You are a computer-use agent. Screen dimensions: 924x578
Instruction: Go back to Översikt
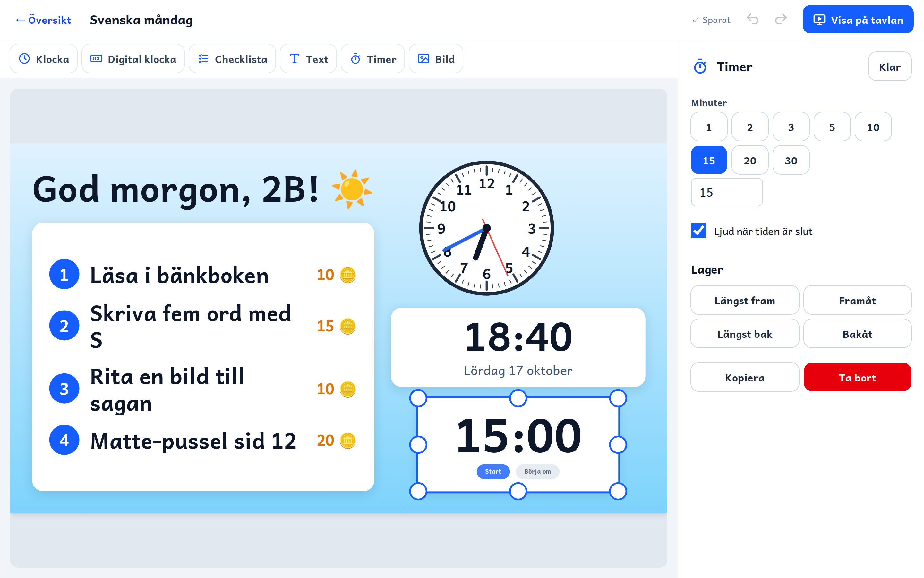click(x=43, y=20)
